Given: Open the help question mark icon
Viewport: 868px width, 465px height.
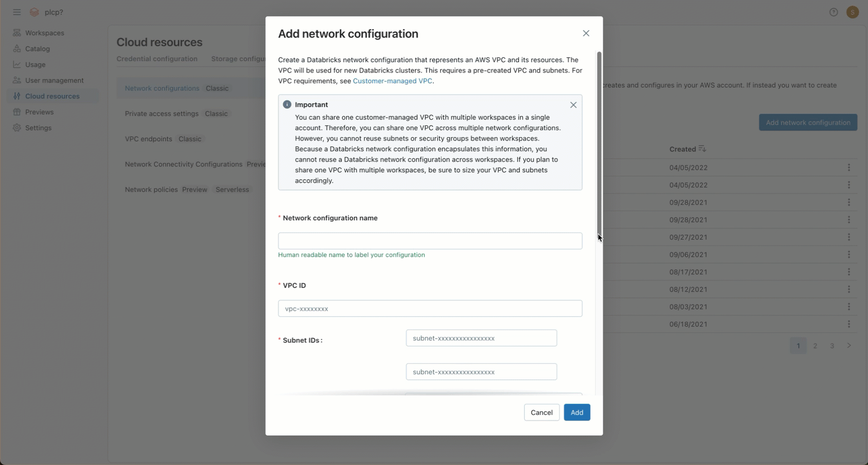Looking at the screenshot, I should (x=833, y=12).
